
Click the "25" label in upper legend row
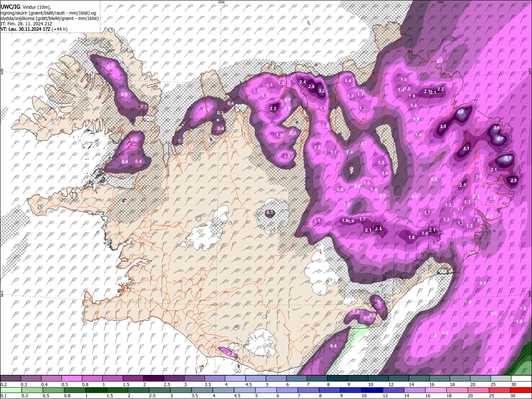pos(493,384)
